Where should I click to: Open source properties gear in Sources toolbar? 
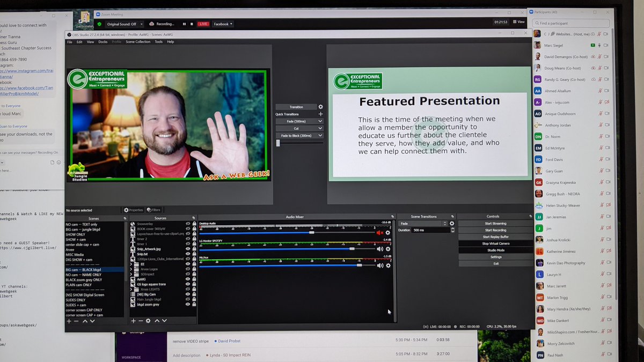pos(148,321)
